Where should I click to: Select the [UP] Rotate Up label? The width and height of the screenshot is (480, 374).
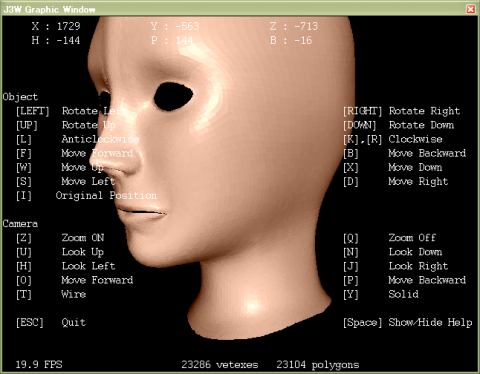pyautogui.click(x=66, y=125)
